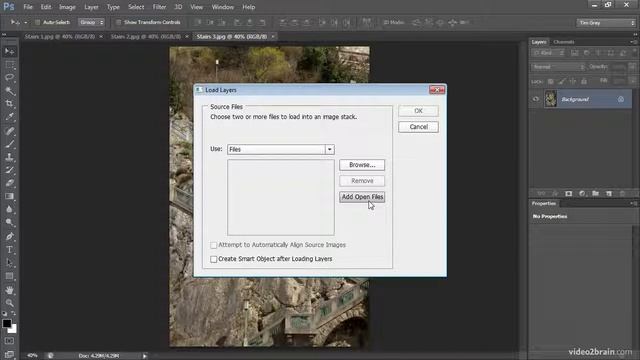Screen dimensions: 640x360
Task: Select the Clone Stamp tool
Action: [x=9, y=157]
